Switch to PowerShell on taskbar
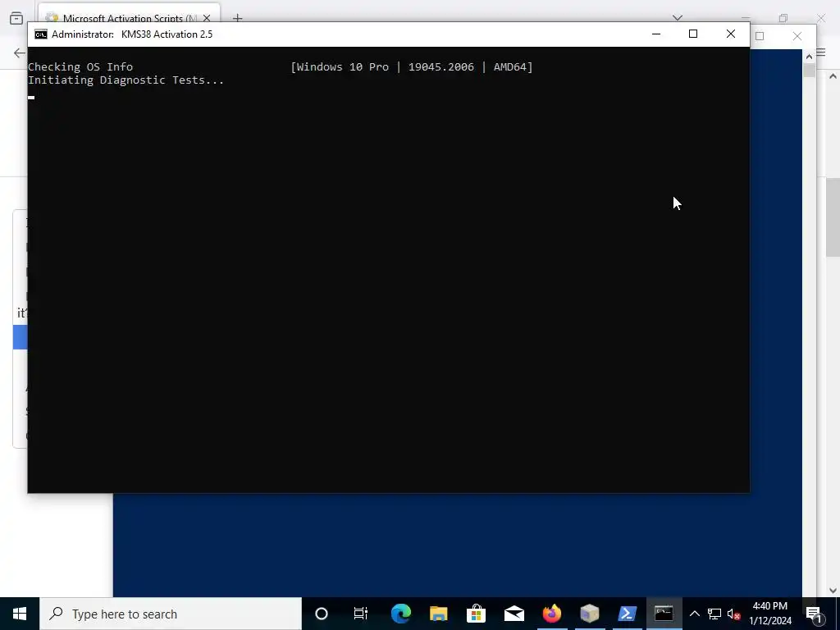 (627, 614)
